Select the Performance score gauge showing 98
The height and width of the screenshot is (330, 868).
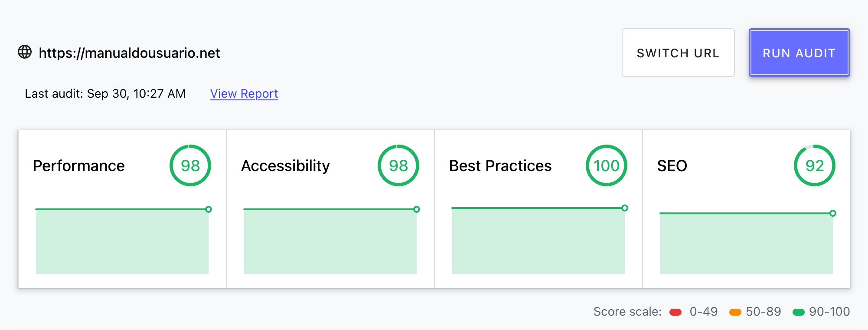190,165
